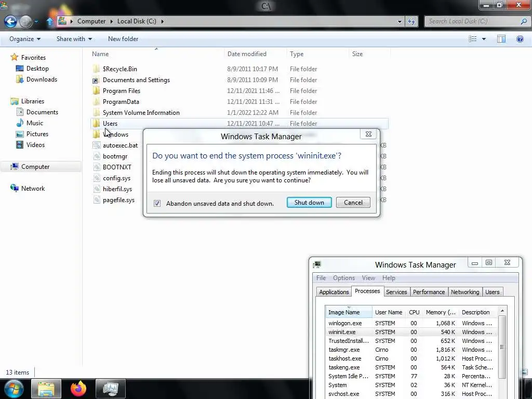Open the view options dropdown arrow
The height and width of the screenshot is (399, 532).
pyautogui.click(x=484, y=39)
